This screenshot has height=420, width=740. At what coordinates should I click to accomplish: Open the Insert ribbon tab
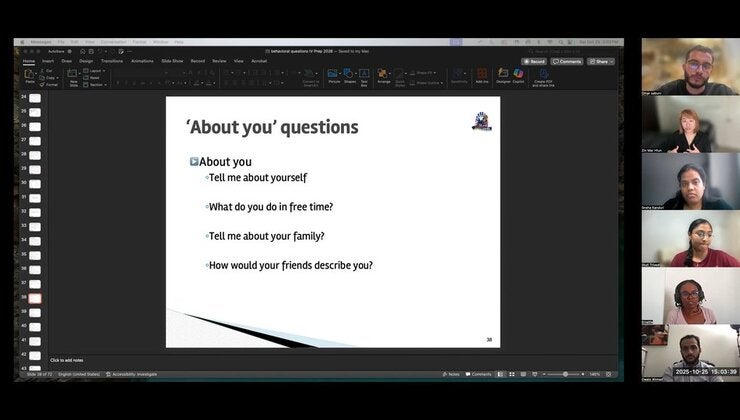48,61
